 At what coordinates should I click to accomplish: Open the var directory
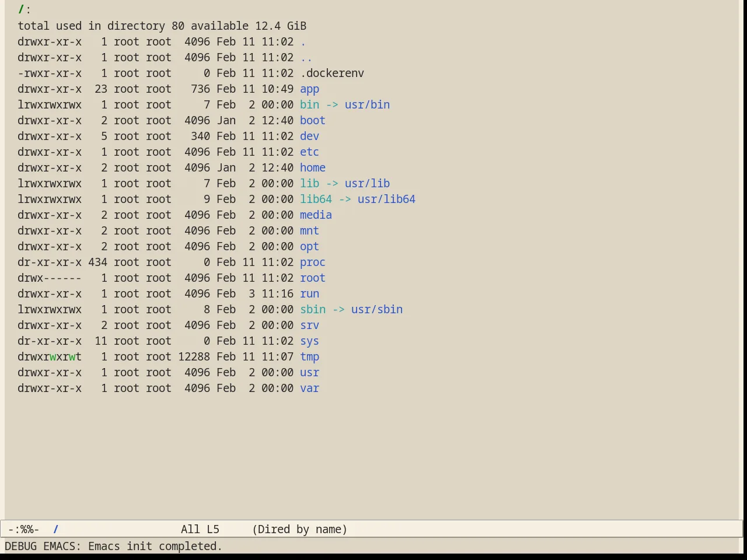[x=309, y=388]
